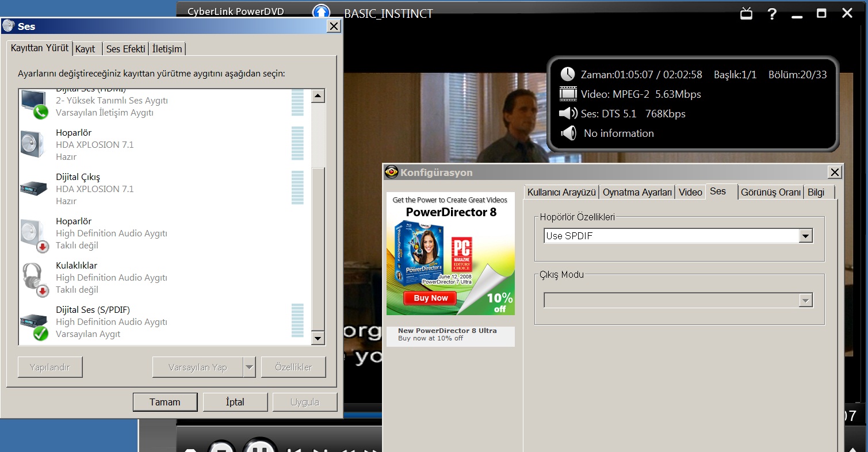Click the speaker icon beside No information

pos(568,133)
